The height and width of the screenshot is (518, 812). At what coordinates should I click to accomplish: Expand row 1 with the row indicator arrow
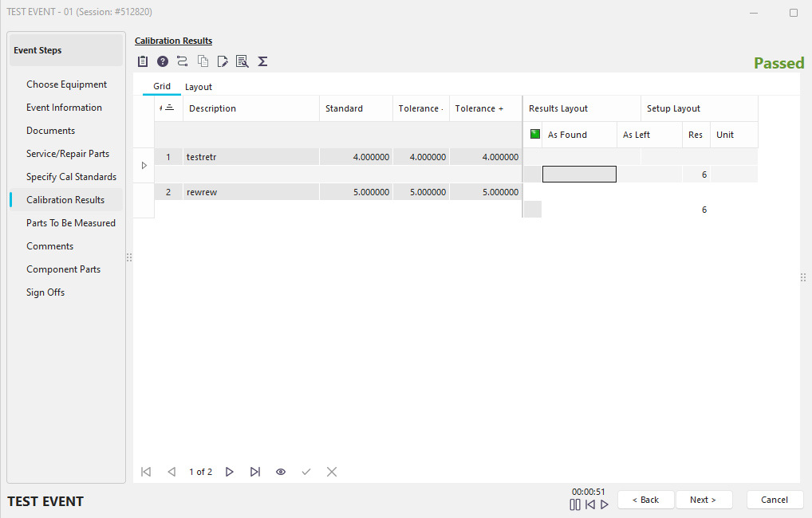(144, 166)
